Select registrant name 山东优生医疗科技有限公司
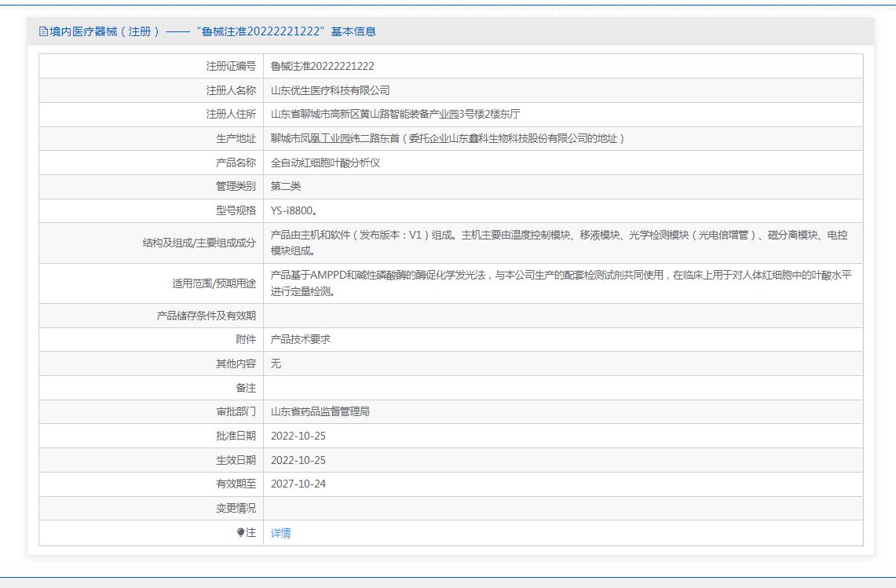Image resolution: width=896 pixels, height=588 pixels. (331, 90)
